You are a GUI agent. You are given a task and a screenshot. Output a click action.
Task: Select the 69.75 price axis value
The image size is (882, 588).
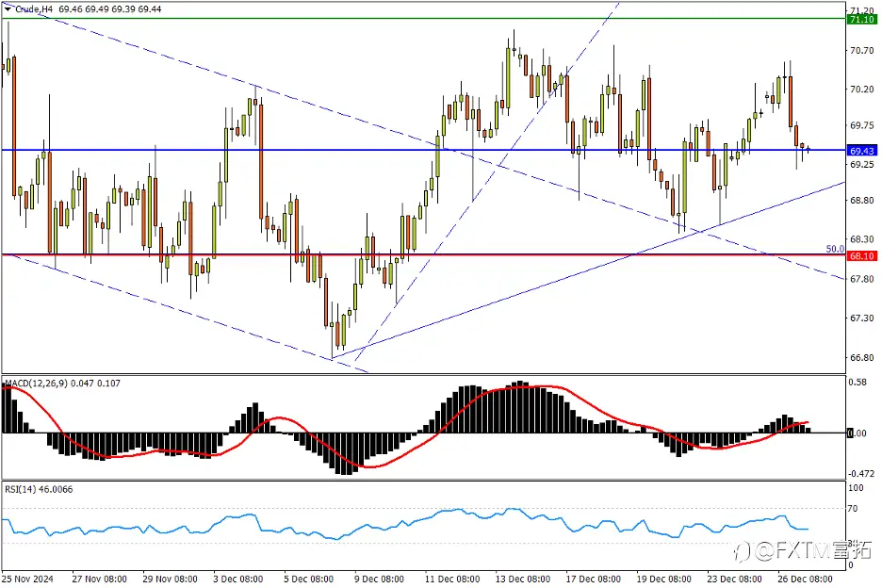click(x=862, y=125)
